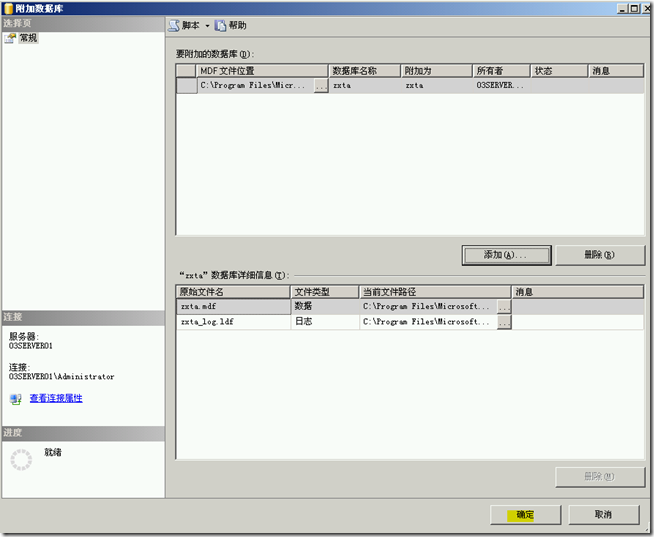The image size is (654, 537).
Task: Click the 取消 button
Action: coord(604,515)
